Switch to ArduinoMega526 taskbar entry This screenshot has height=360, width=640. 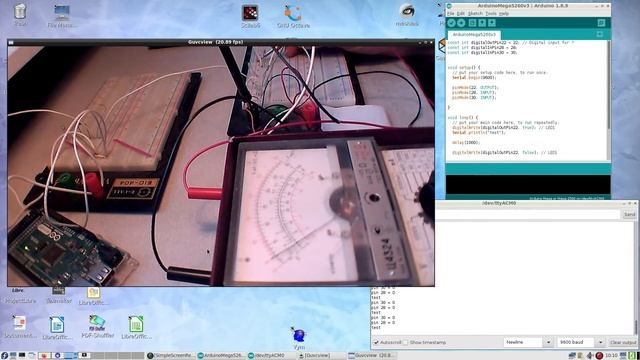(221, 356)
